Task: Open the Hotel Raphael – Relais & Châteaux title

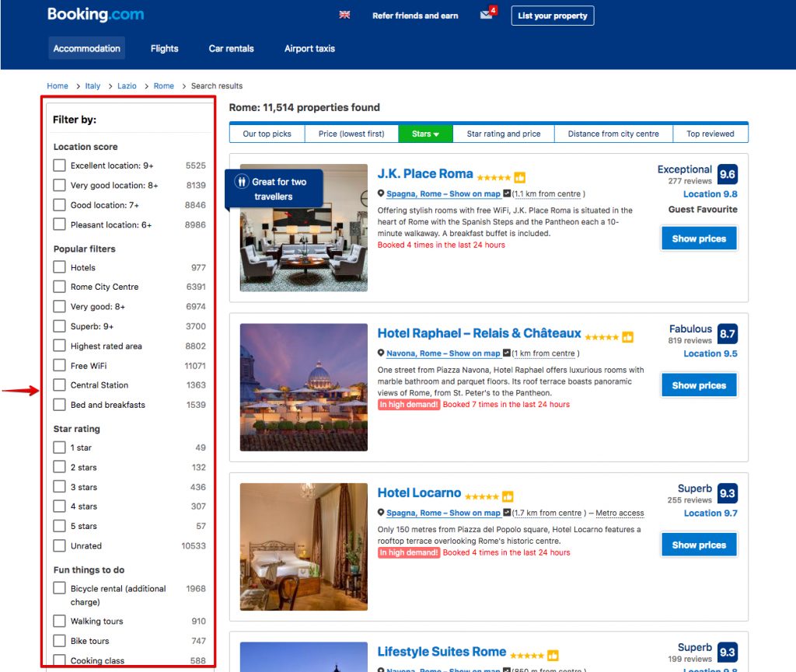Action: click(x=479, y=333)
